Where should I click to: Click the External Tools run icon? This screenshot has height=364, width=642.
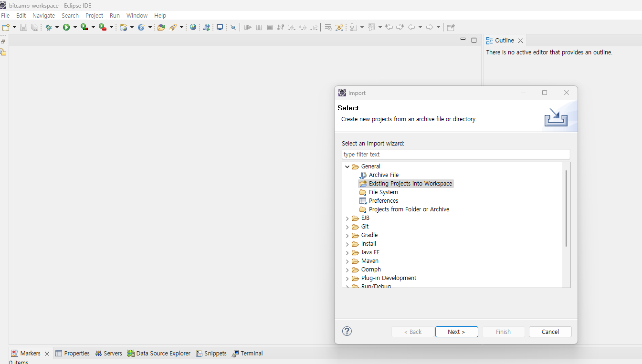tap(102, 27)
